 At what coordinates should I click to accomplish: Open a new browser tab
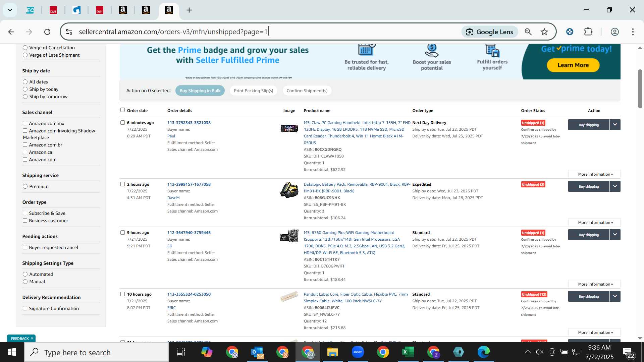[189, 10]
